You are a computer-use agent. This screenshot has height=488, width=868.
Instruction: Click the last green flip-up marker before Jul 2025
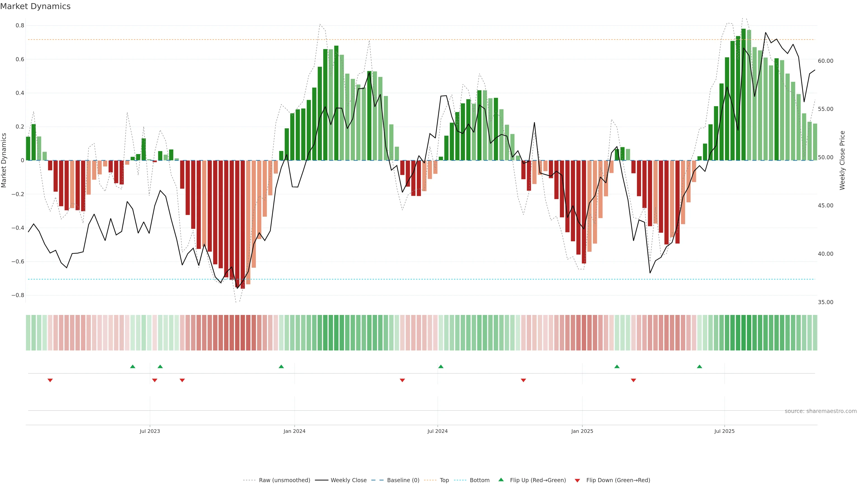[700, 366]
